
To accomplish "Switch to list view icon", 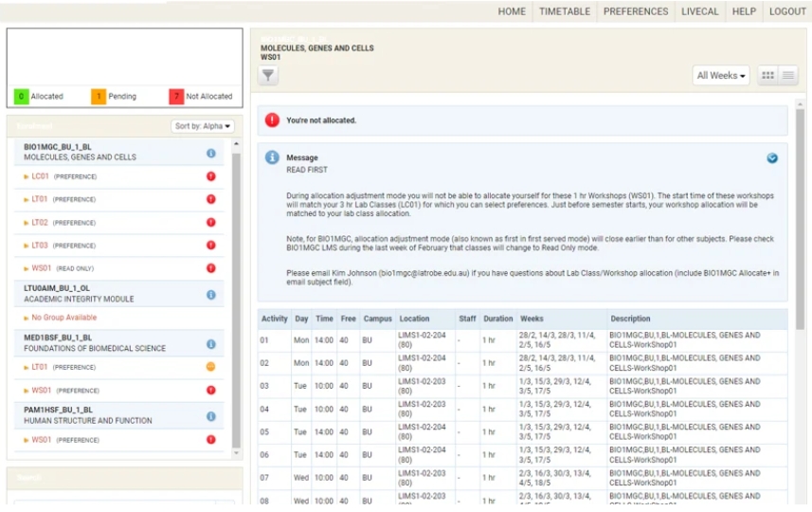I will pos(787,76).
